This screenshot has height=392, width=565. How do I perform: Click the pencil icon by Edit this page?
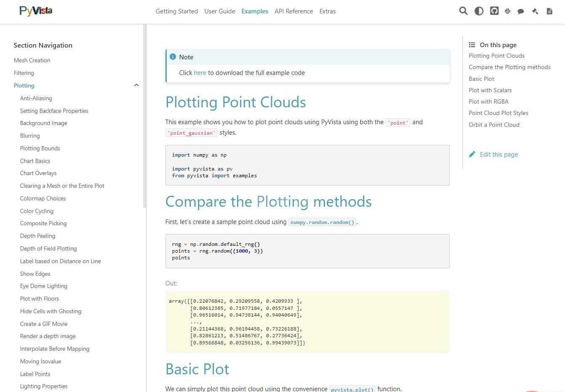[x=472, y=155]
